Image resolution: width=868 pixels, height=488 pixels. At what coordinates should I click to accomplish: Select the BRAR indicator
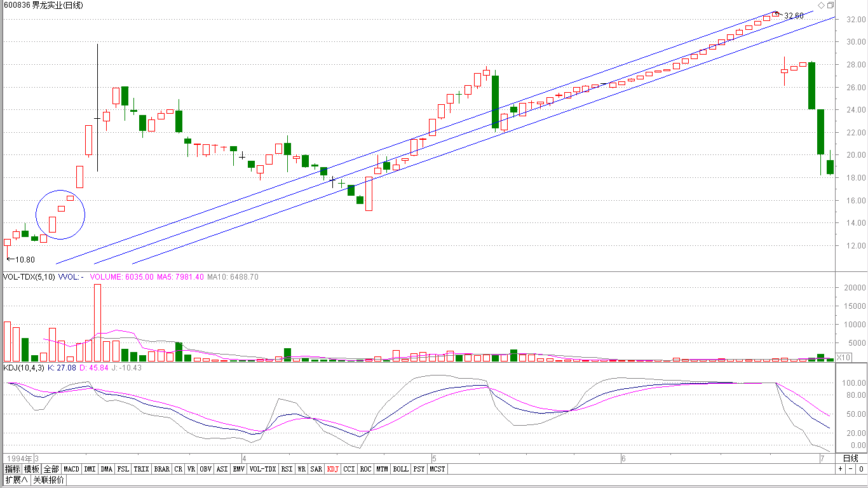162,469
